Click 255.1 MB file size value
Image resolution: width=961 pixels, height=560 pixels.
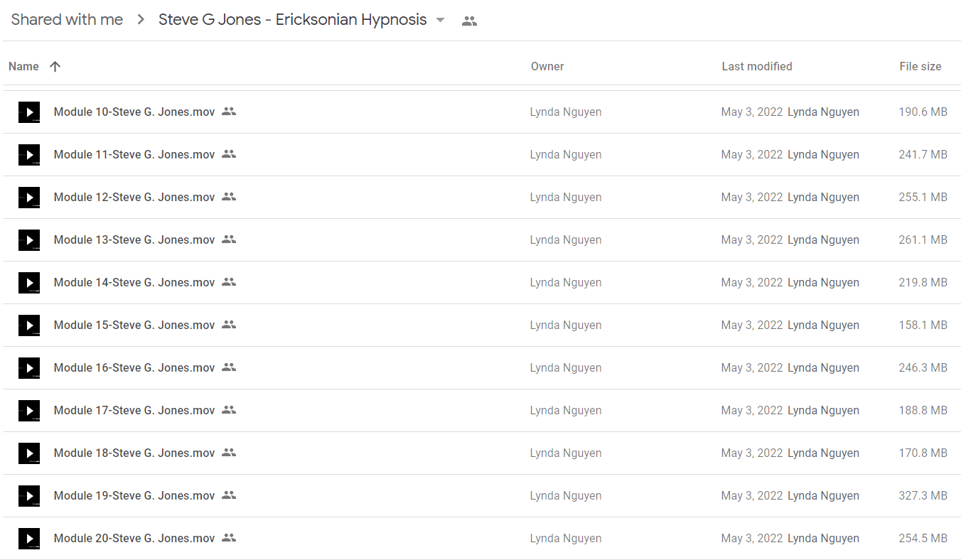923,197
